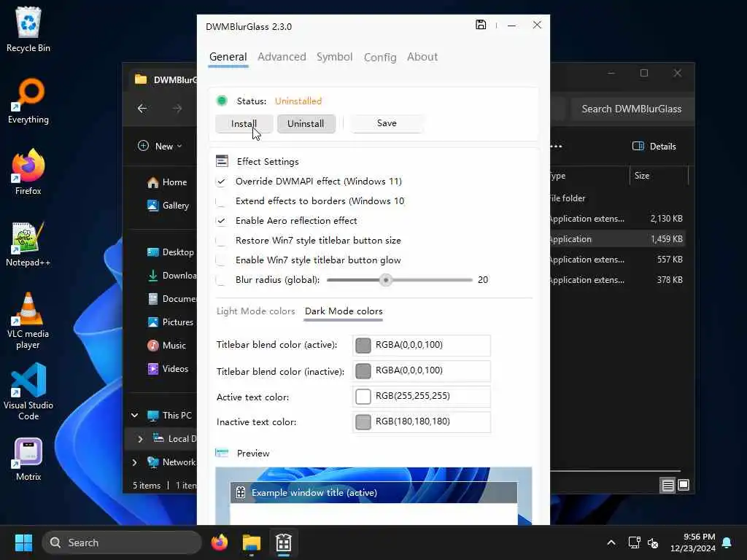
Task: Select the Visual Studio Code desktop icon
Action: pyautogui.click(x=28, y=392)
